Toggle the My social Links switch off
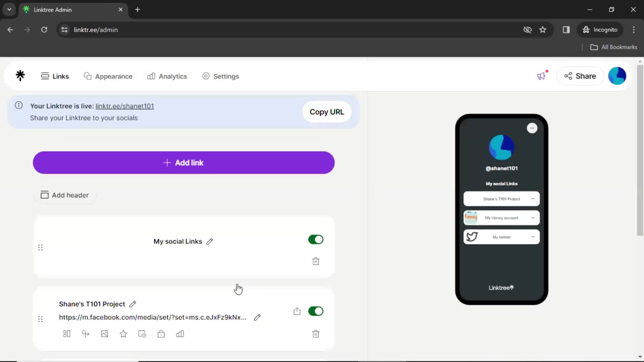This screenshot has width=644, height=362. [316, 239]
